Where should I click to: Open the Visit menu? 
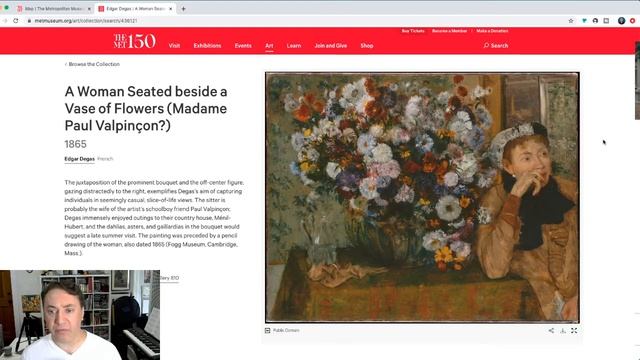(x=174, y=46)
